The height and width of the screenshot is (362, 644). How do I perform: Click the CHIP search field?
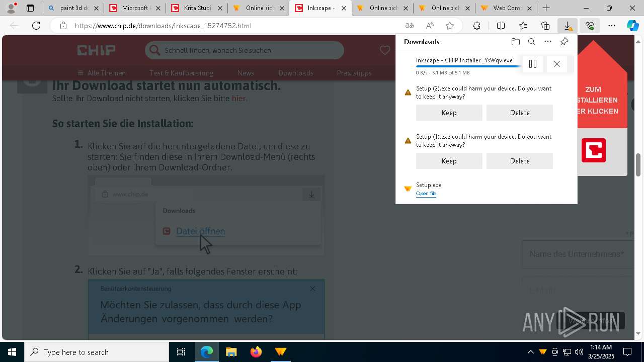click(245, 50)
